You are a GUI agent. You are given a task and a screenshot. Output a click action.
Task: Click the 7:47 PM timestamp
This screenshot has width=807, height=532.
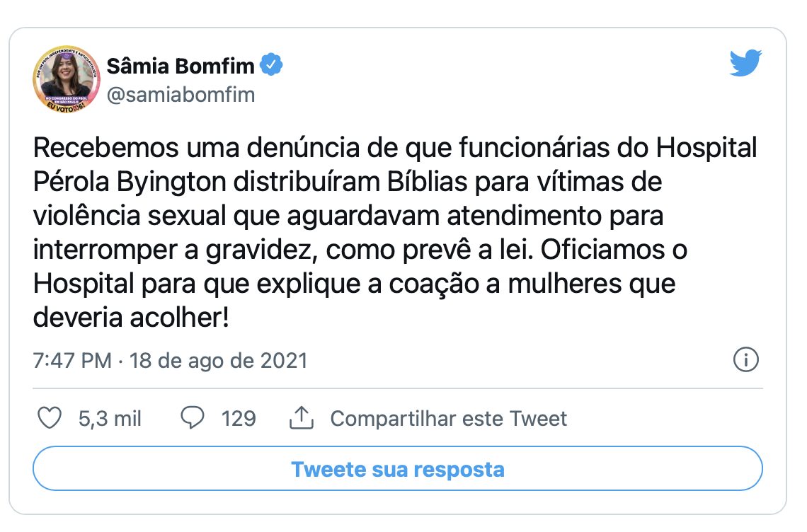(x=72, y=361)
